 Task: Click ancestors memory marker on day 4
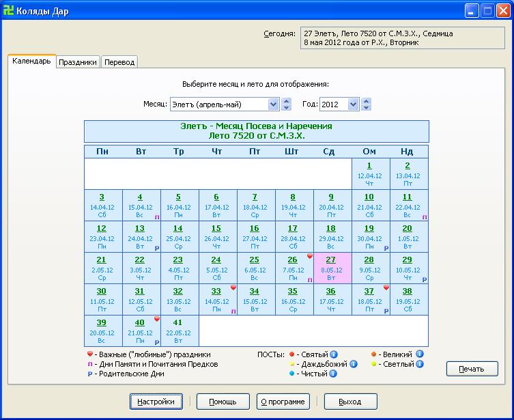157,217
